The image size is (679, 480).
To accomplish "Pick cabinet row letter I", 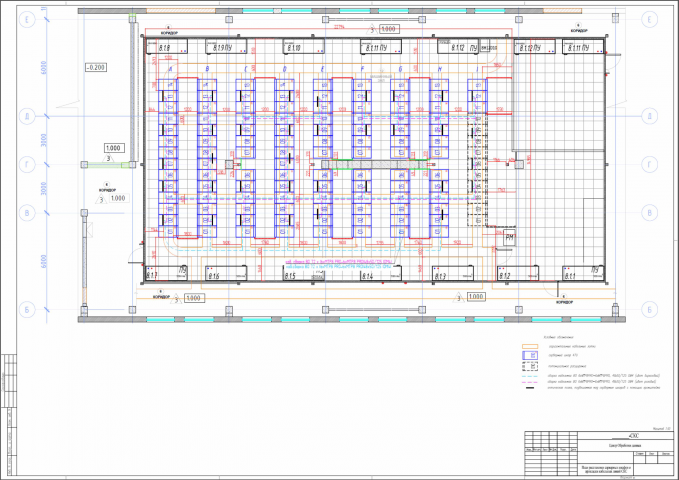I will point(478,69).
